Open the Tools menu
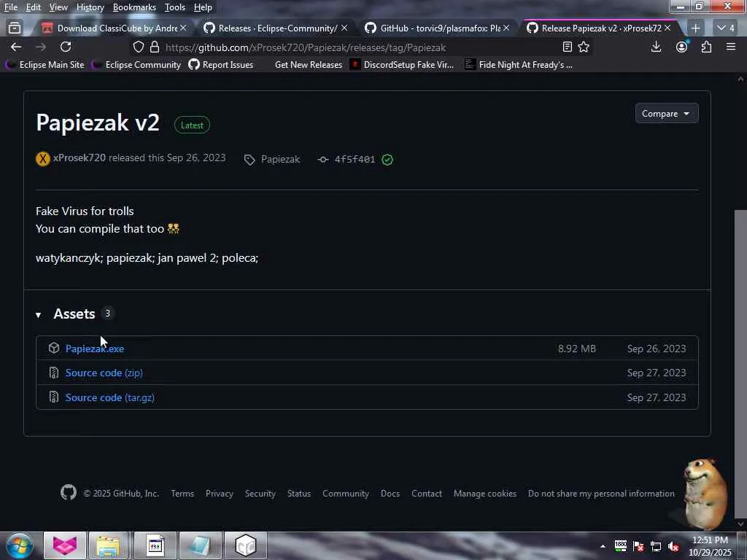 [175, 7]
